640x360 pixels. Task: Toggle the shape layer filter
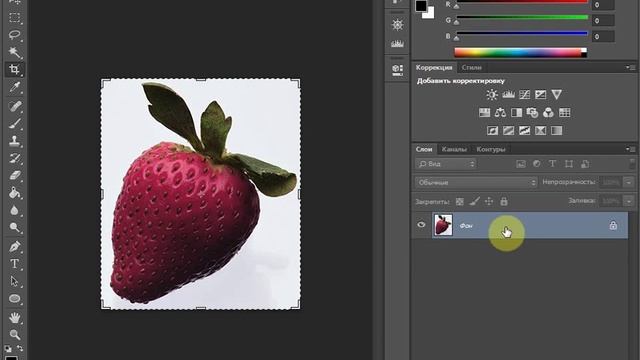coord(569,164)
